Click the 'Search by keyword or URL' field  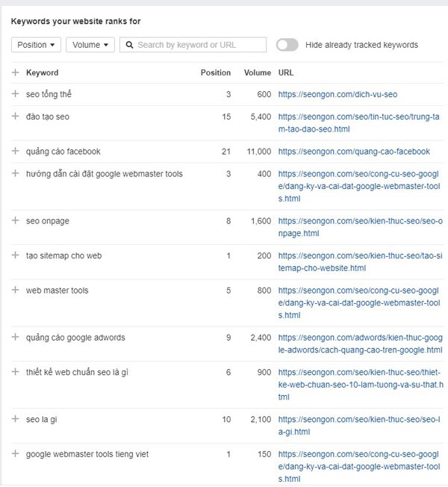coord(193,45)
